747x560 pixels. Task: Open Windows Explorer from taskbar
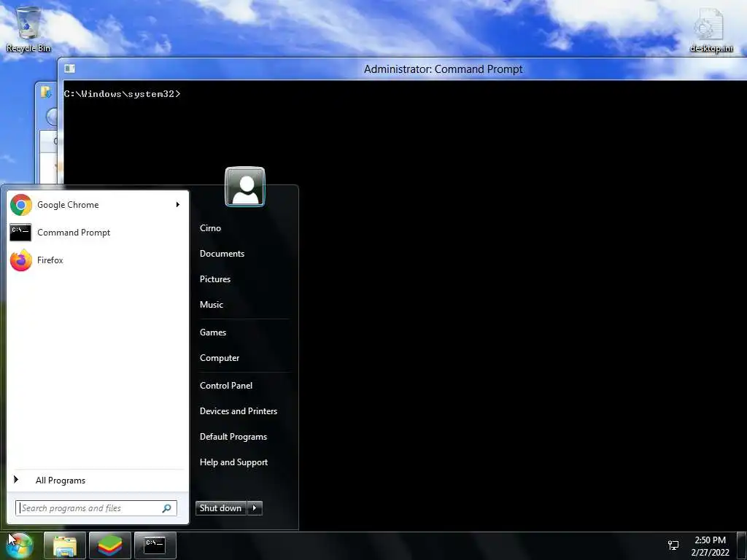(65, 545)
